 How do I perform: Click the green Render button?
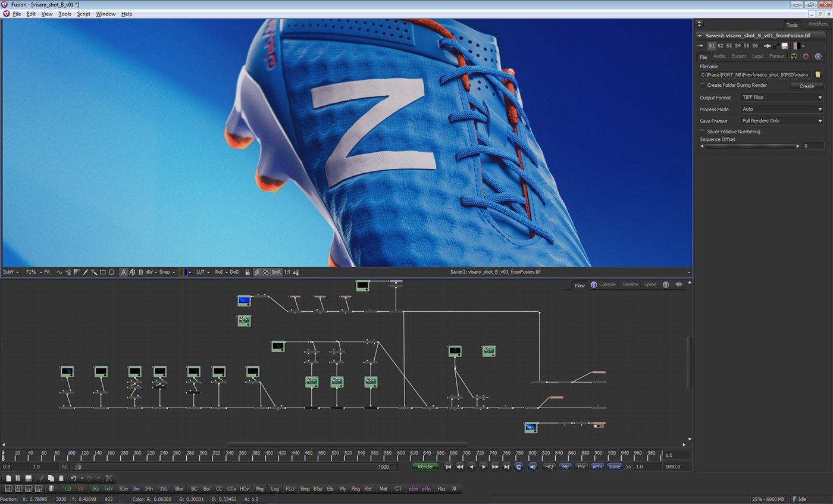tap(427, 467)
